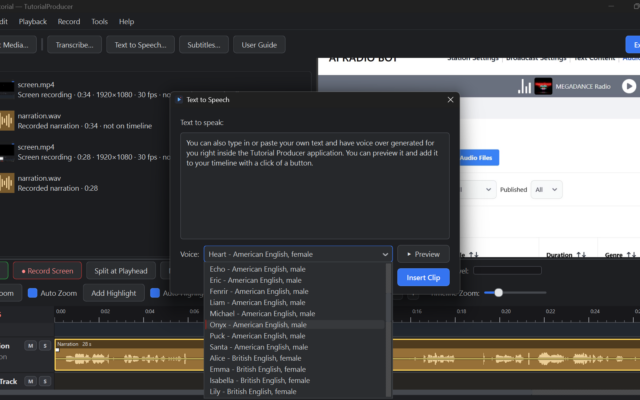The width and height of the screenshot is (640, 400).
Task: Solo the narration track with S
Action: pos(45,346)
